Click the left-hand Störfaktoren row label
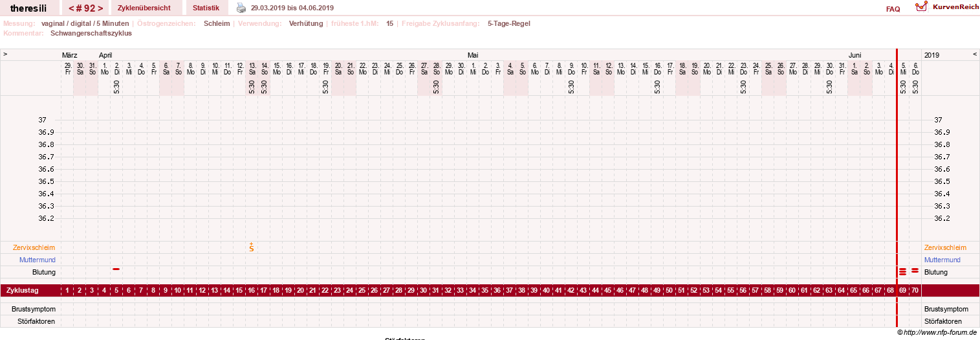Screen dimensions: 980x340 coord(36,321)
